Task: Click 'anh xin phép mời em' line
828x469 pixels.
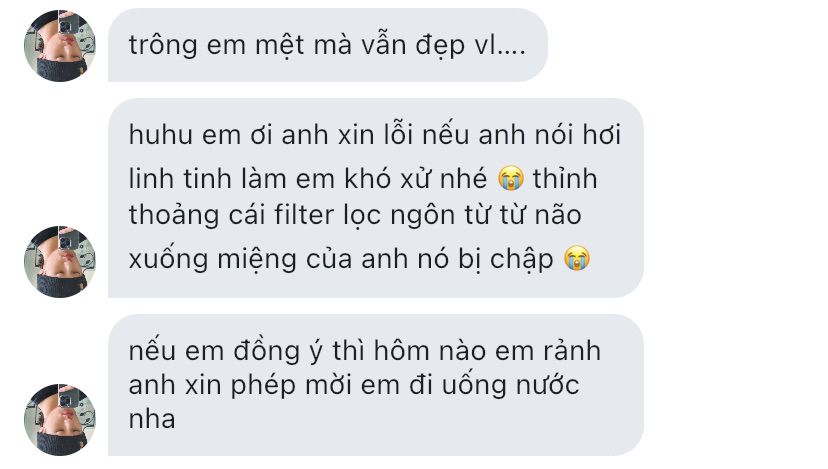Action: click(x=264, y=385)
